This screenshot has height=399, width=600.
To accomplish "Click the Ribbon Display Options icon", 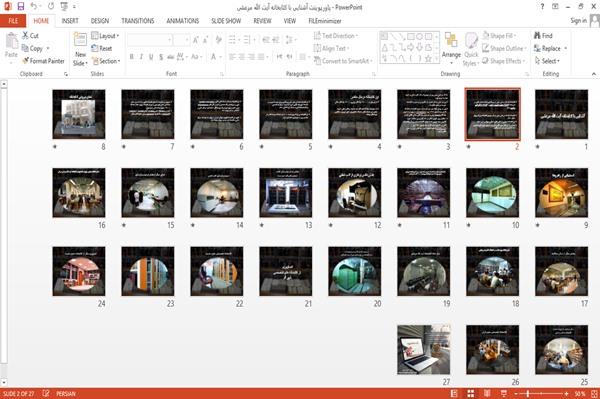I will [555, 7].
